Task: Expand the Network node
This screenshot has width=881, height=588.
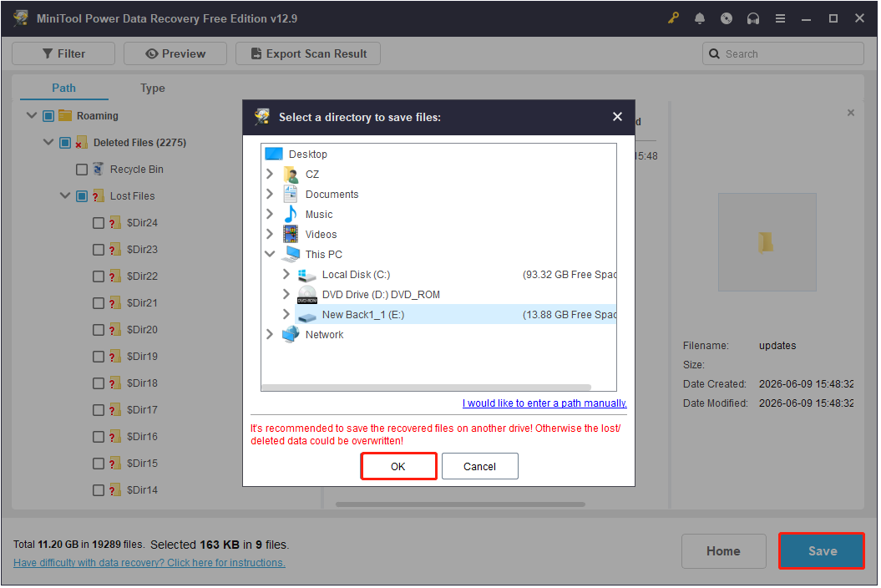Action: coord(271,334)
